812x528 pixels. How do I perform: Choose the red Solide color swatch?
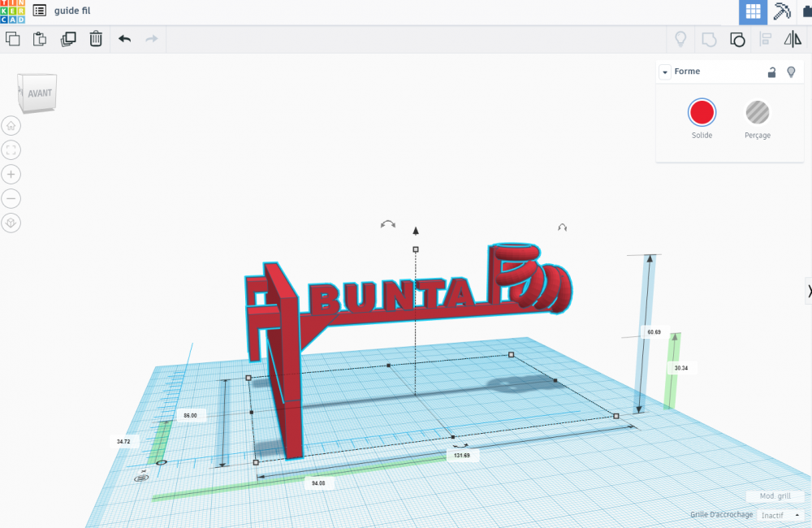[x=702, y=112]
